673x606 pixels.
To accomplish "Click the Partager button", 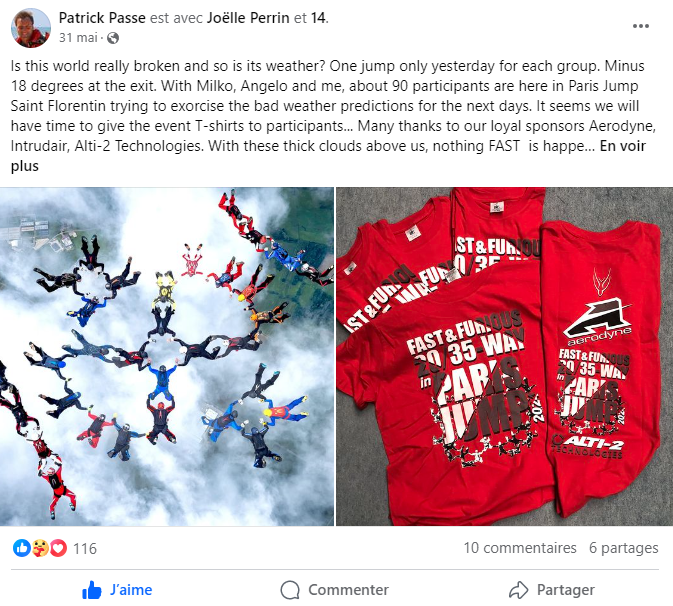I will (552, 590).
